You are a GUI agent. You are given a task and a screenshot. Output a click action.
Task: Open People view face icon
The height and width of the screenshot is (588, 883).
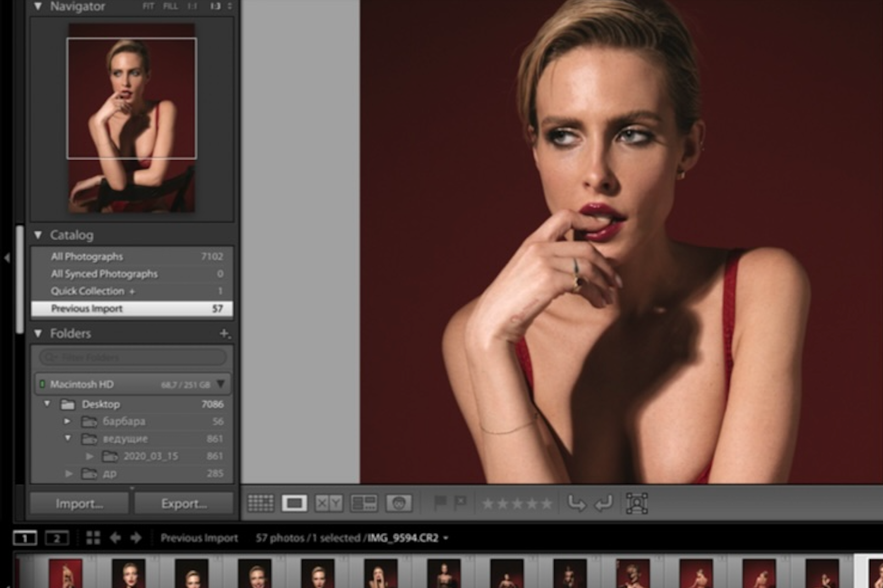click(x=399, y=503)
